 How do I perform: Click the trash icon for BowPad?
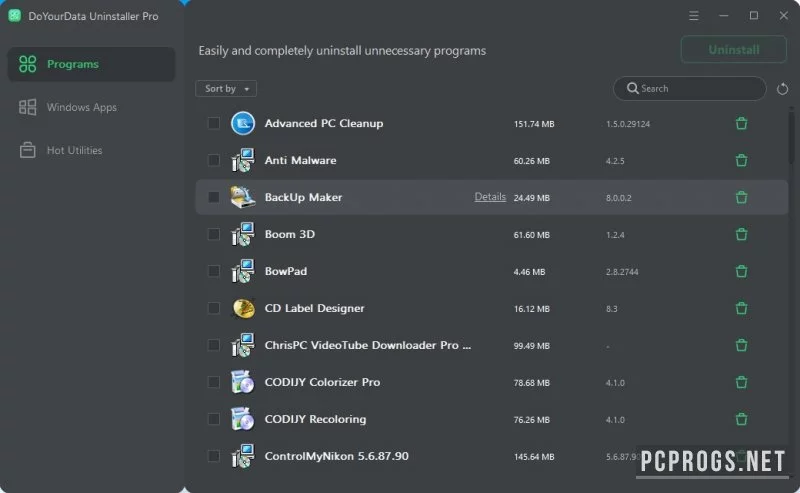741,271
